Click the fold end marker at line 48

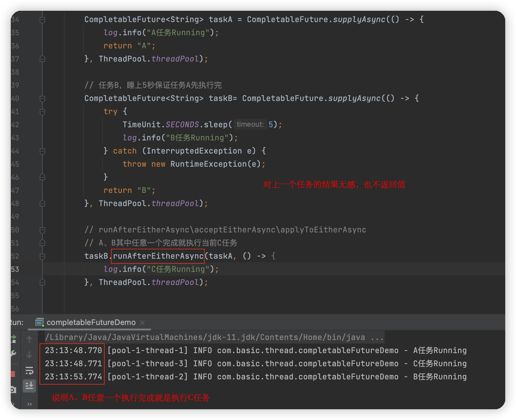42,203
